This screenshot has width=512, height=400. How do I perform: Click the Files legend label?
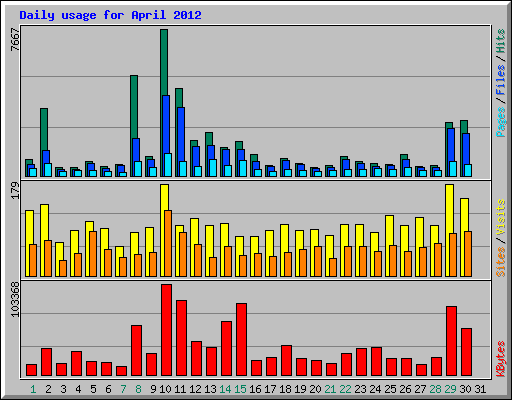501,80
